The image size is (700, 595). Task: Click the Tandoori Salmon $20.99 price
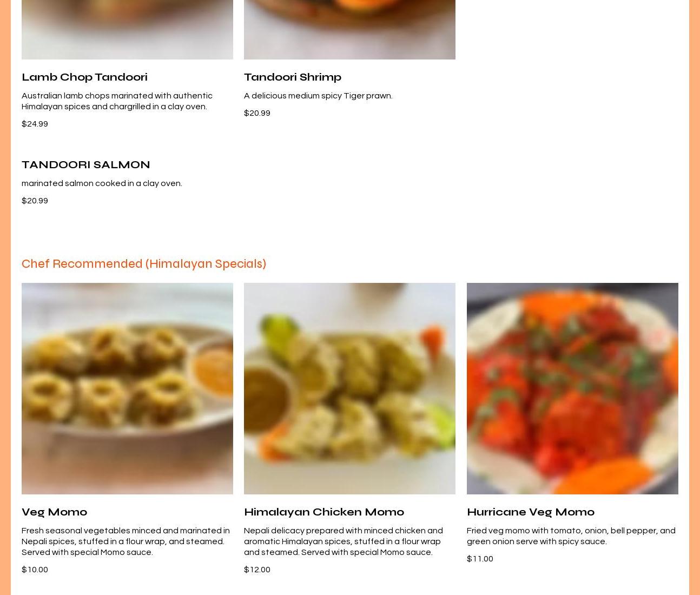click(x=35, y=201)
